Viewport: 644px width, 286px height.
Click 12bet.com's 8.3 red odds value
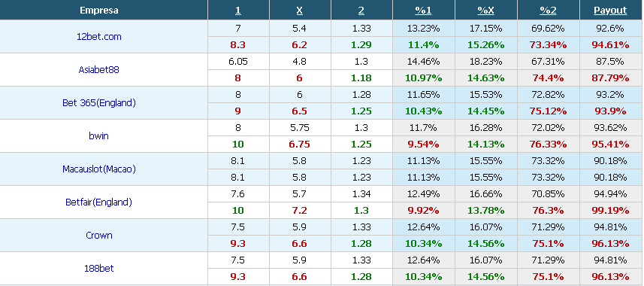237,45
